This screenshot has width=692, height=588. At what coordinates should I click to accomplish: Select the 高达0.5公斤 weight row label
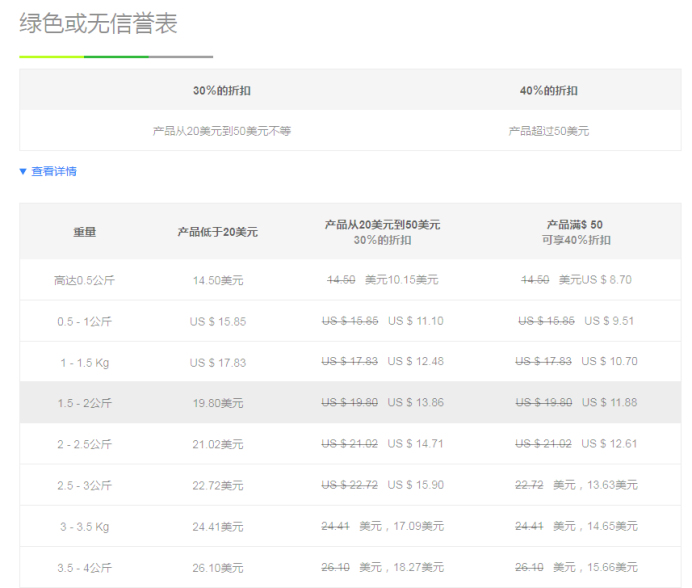point(84,280)
